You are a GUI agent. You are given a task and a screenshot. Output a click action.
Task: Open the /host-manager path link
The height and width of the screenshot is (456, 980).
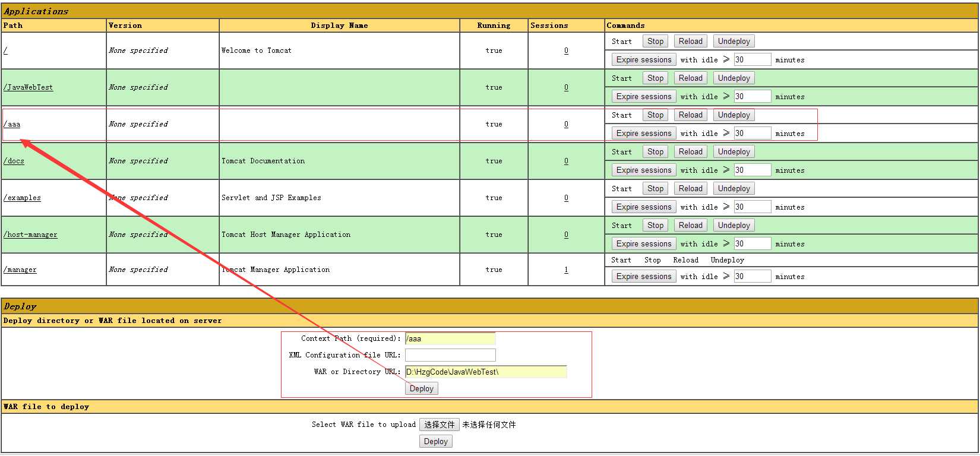tap(30, 235)
